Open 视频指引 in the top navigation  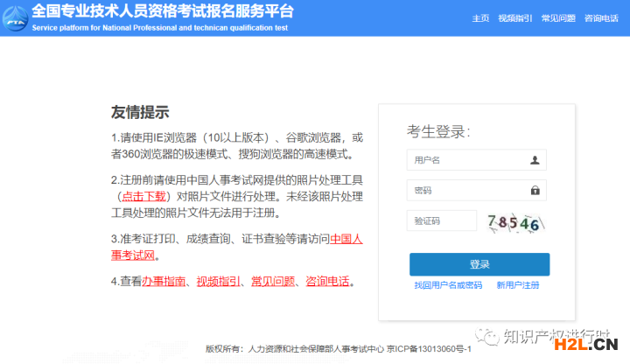click(x=514, y=18)
